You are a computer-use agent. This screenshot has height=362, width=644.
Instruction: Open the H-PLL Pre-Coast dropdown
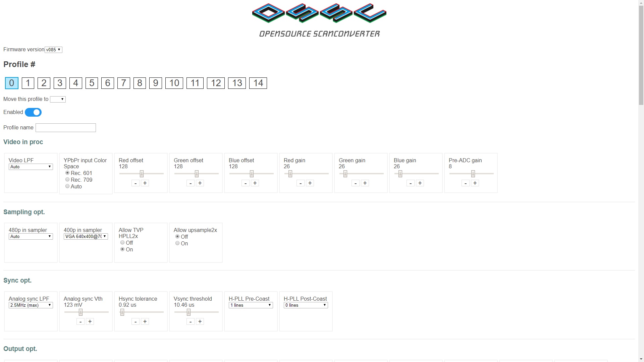click(x=251, y=305)
